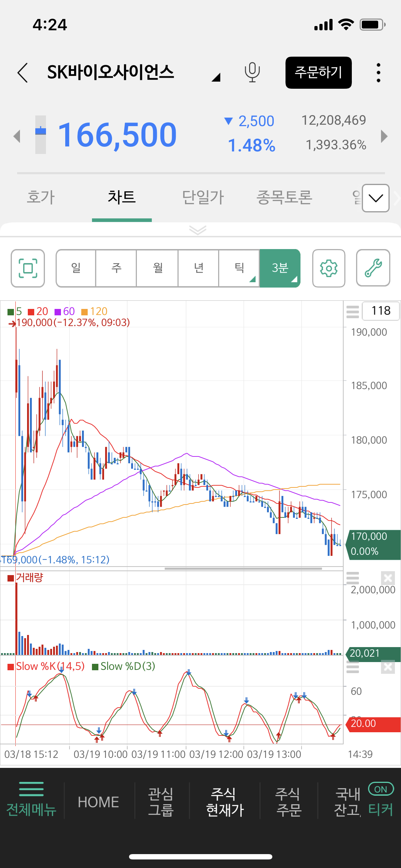The image size is (401, 868).
Task: Open price chart panel handle menu icon
Action: pos(353,311)
